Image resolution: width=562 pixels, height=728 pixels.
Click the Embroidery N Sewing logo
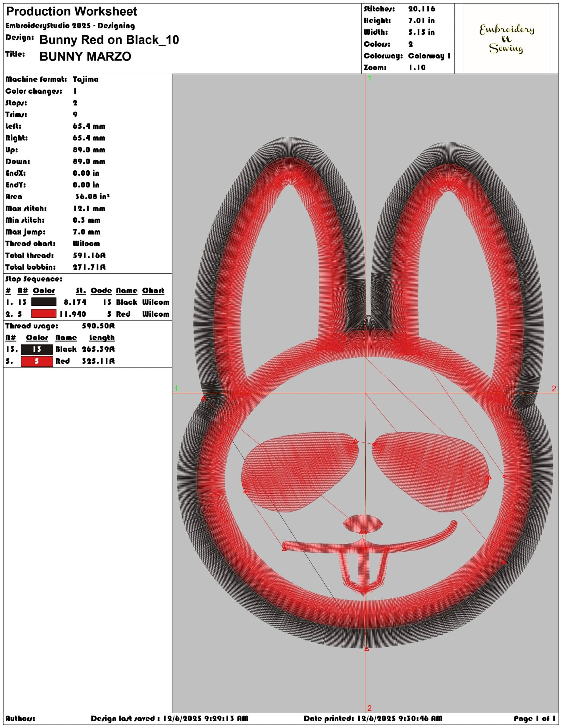(x=506, y=39)
